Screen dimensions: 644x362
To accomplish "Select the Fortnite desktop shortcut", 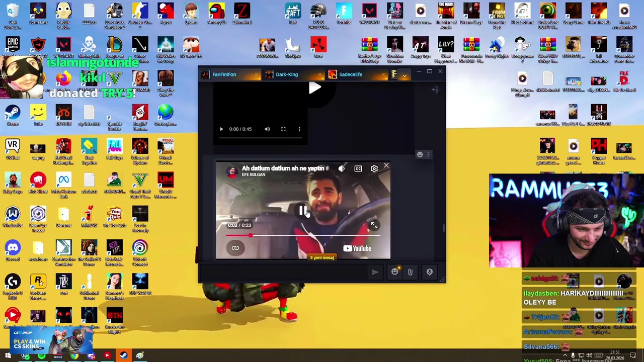I will pos(344,14).
